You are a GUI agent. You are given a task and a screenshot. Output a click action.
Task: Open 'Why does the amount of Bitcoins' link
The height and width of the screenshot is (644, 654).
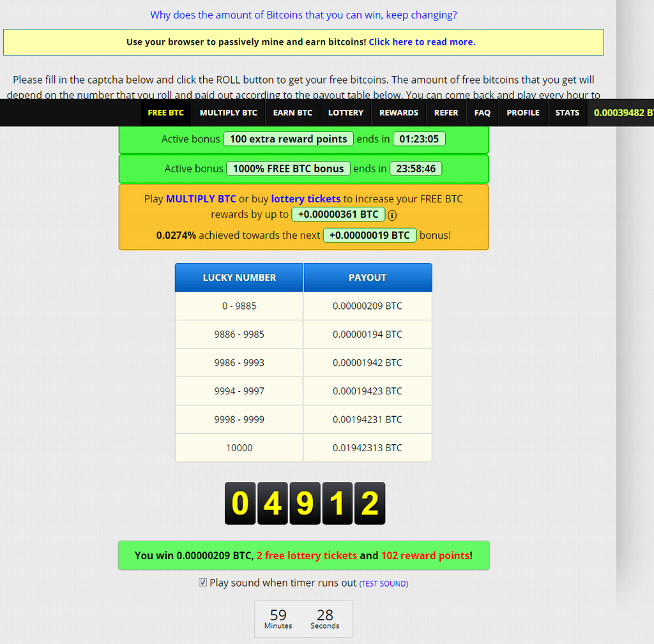point(303,15)
